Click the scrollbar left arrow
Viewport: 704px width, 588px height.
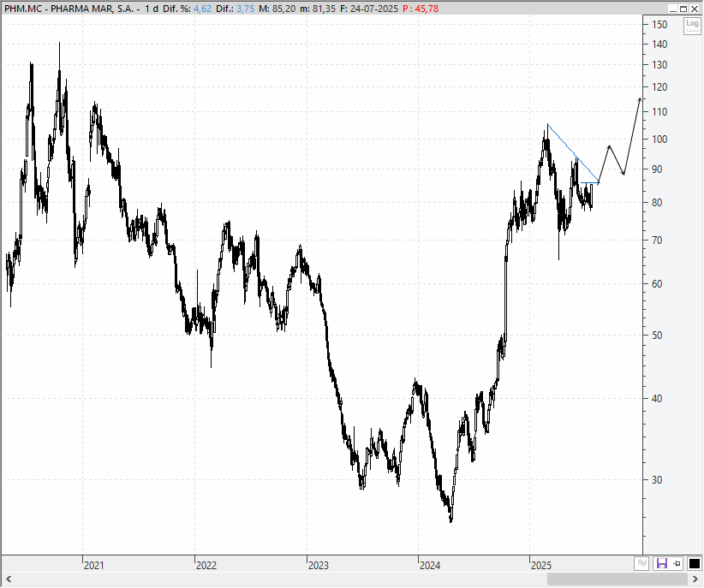pos(8,579)
